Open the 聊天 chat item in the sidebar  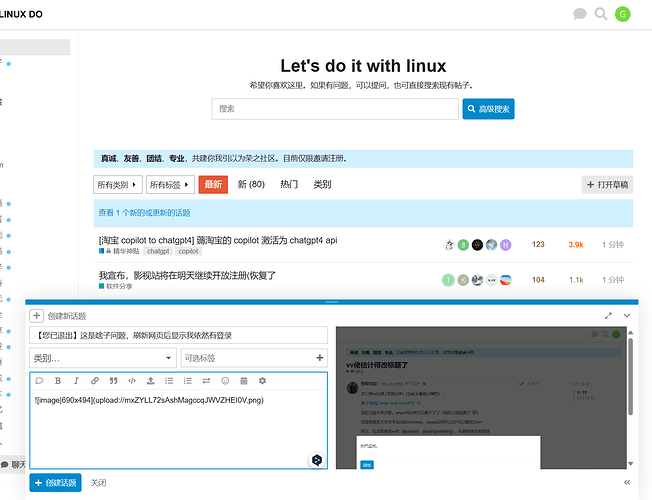(x=13, y=464)
